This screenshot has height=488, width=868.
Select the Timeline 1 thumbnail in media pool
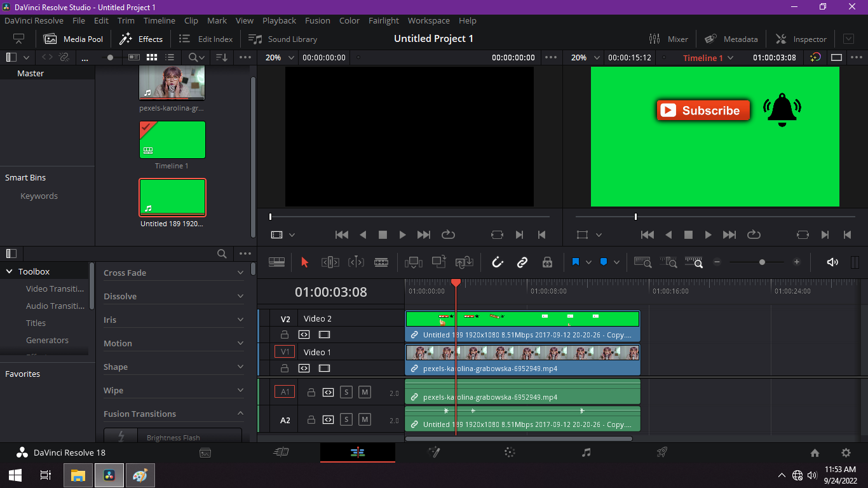click(172, 140)
